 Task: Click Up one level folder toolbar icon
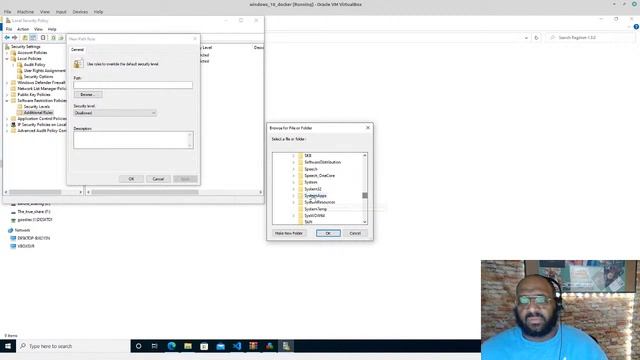(25, 38)
